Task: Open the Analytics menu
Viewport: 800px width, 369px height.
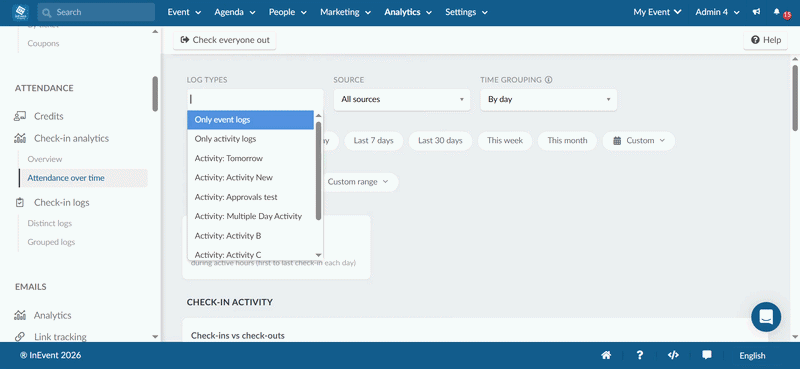Action: [408, 12]
